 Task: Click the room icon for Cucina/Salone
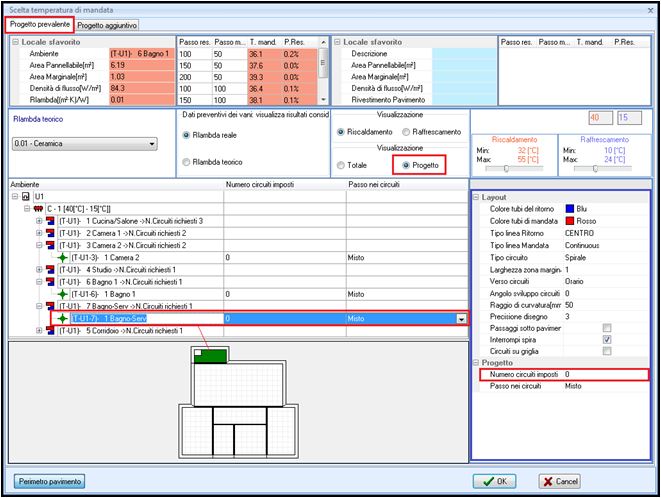(50, 220)
